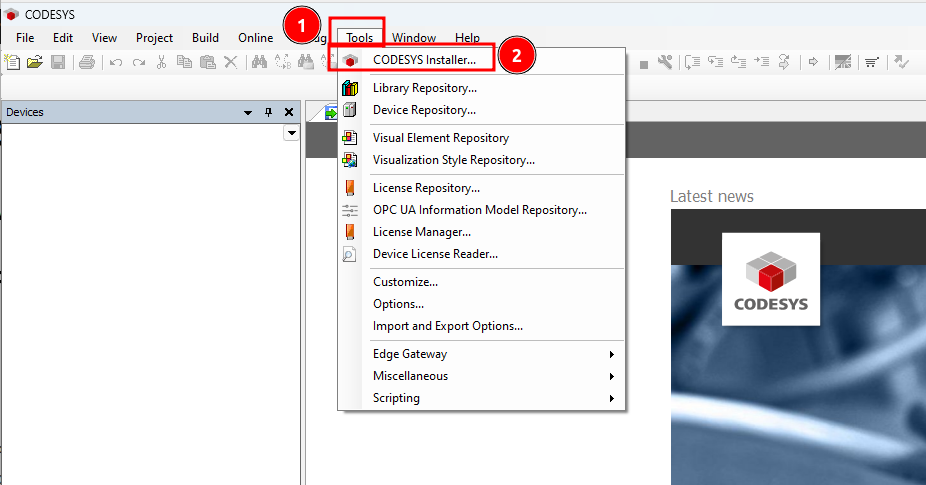Close the Devices panel
The width and height of the screenshot is (926, 485).
coord(289,112)
